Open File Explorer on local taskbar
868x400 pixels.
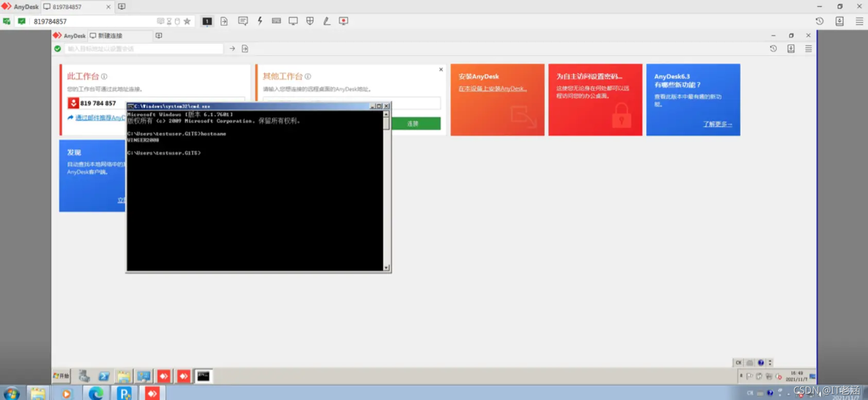tap(38, 394)
